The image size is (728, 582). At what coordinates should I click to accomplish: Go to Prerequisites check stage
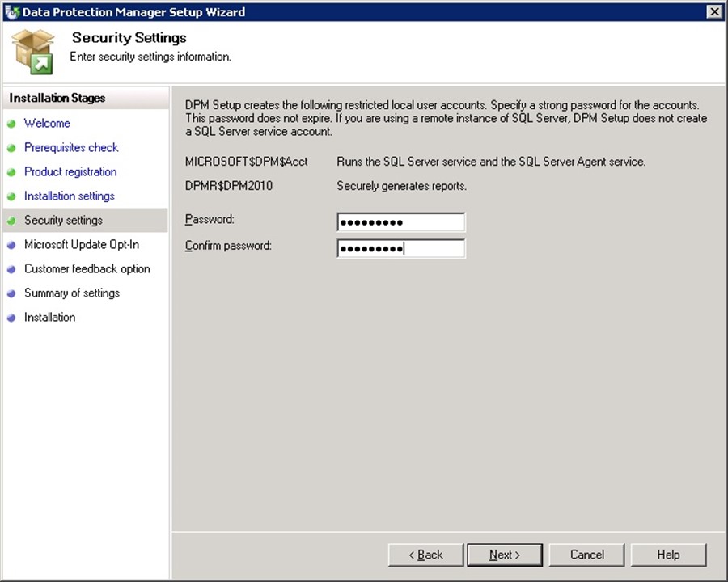coord(71,147)
